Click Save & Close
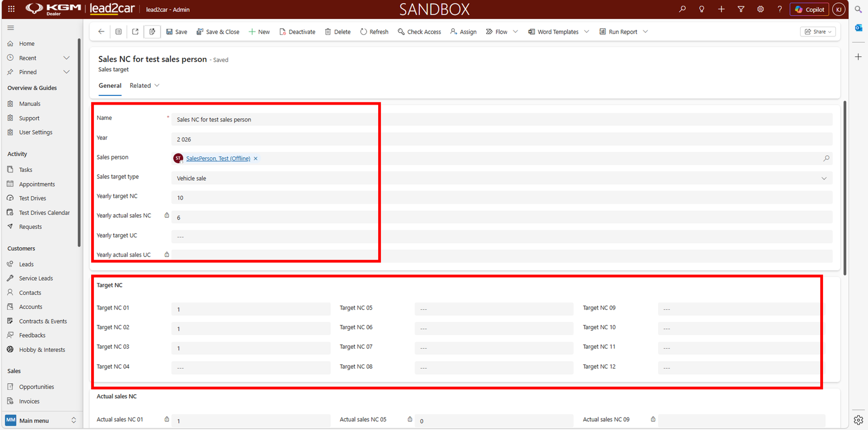This screenshot has width=868, height=430. [218, 32]
